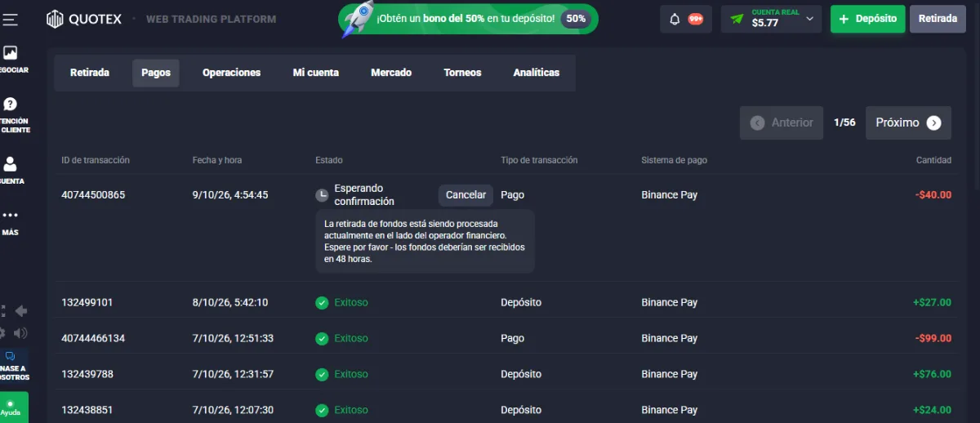Select transaction ID 132499101

pos(87,302)
